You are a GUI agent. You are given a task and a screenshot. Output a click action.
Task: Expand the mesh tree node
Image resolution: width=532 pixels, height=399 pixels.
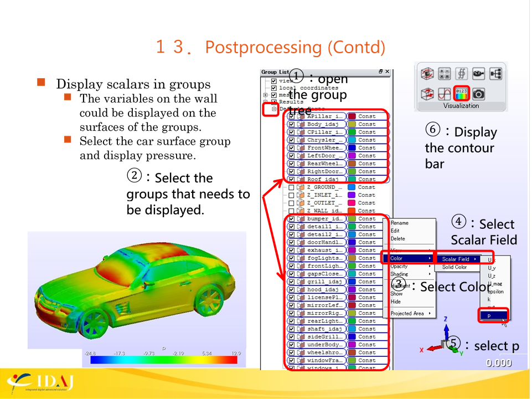click(x=266, y=95)
